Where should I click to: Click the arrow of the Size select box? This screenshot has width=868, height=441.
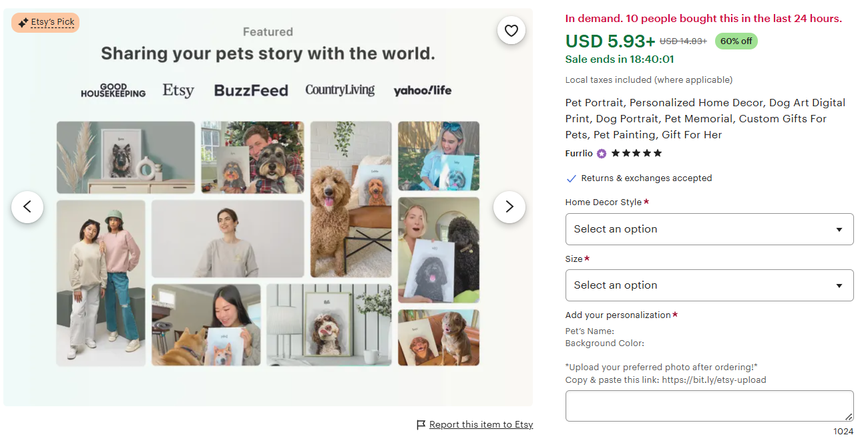[x=839, y=286]
